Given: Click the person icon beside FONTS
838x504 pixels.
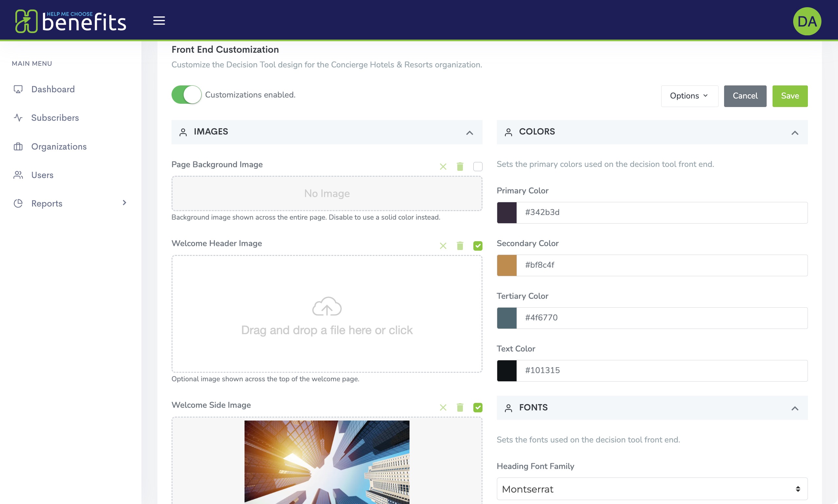Looking at the screenshot, I should tap(508, 408).
